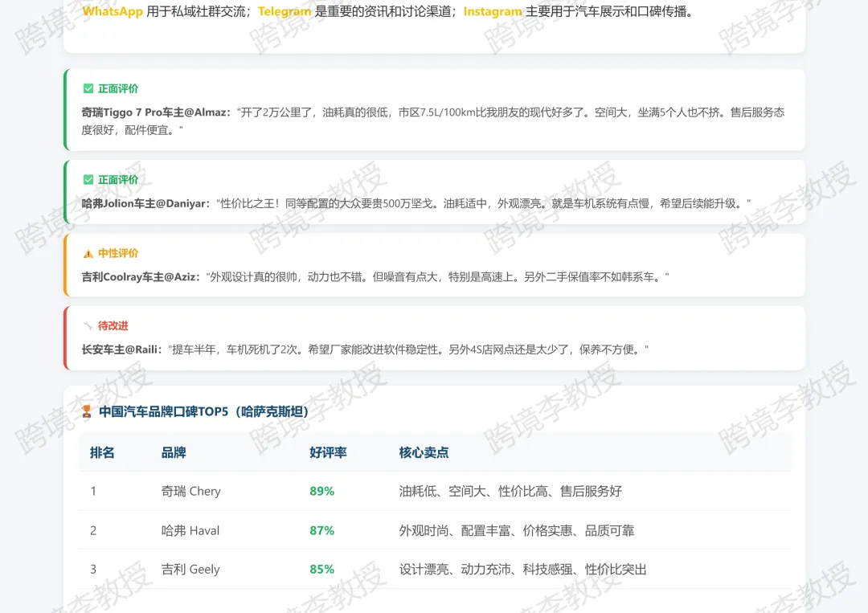Click the brand cell 哈弗 Haval
Screen dimensions: 868x613
pyautogui.click(x=190, y=530)
